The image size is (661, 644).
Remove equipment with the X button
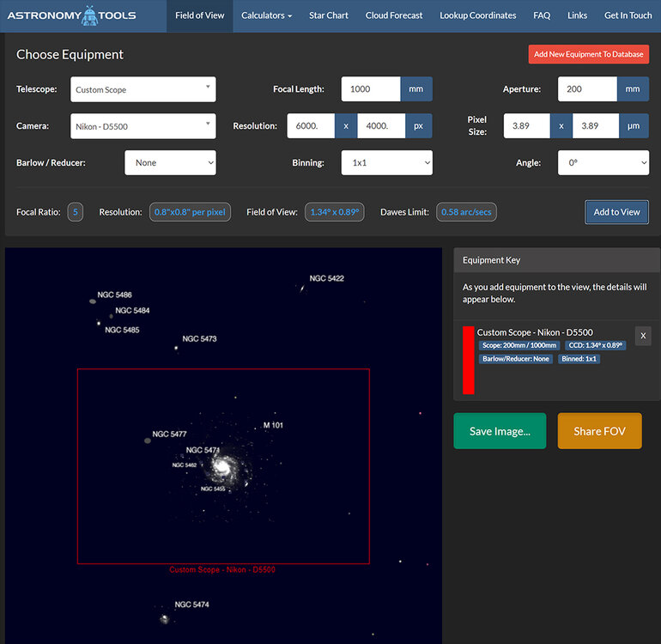(643, 336)
